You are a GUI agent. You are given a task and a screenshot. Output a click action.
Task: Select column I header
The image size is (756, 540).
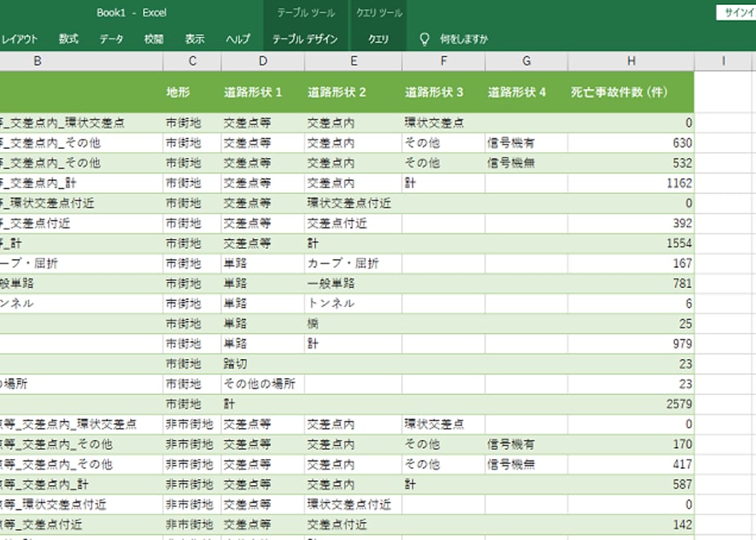point(723,61)
